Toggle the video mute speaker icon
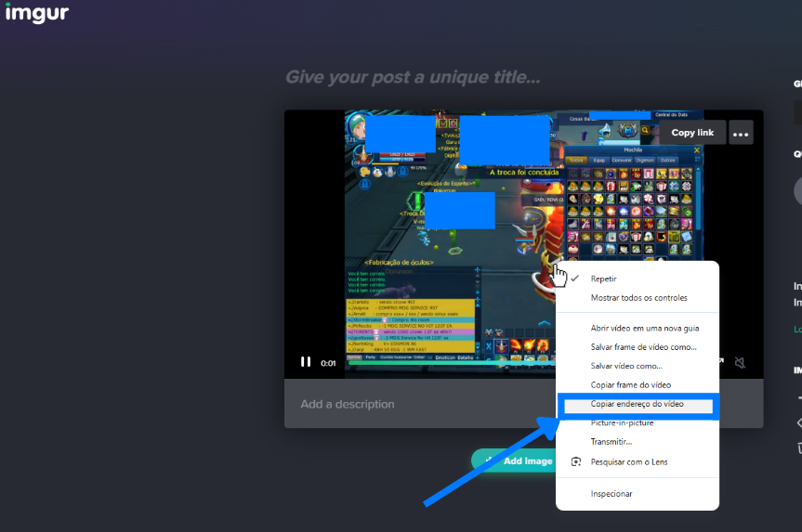The image size is (802, 532). pyautogui.click(x=740, y=362)
